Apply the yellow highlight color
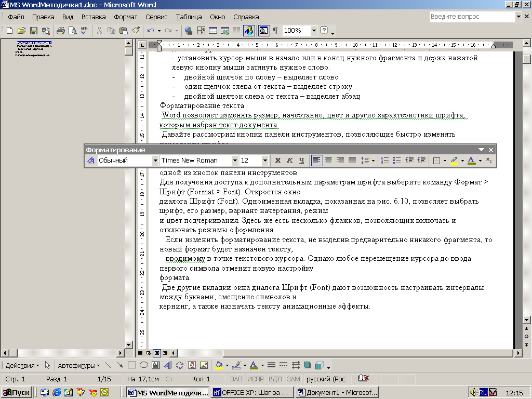This screenshot has height=399, width=532. 454,161
